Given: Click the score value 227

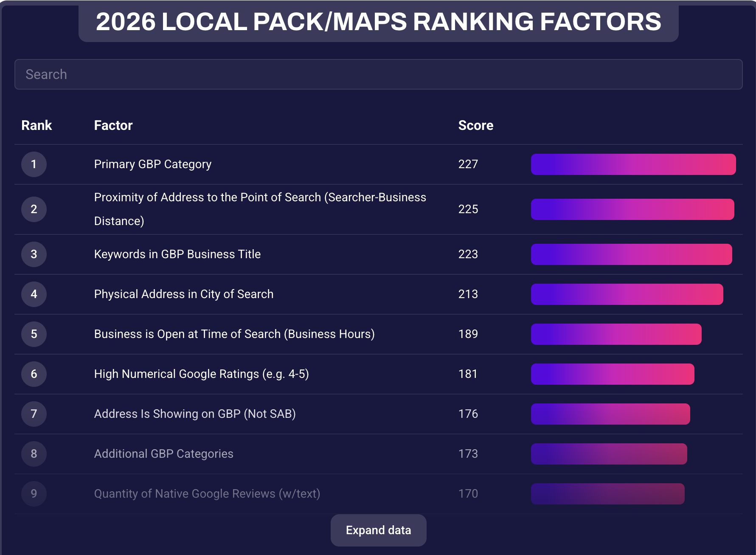Looking at the screenshot, I should pyautogui.click(x=468, y=164).
